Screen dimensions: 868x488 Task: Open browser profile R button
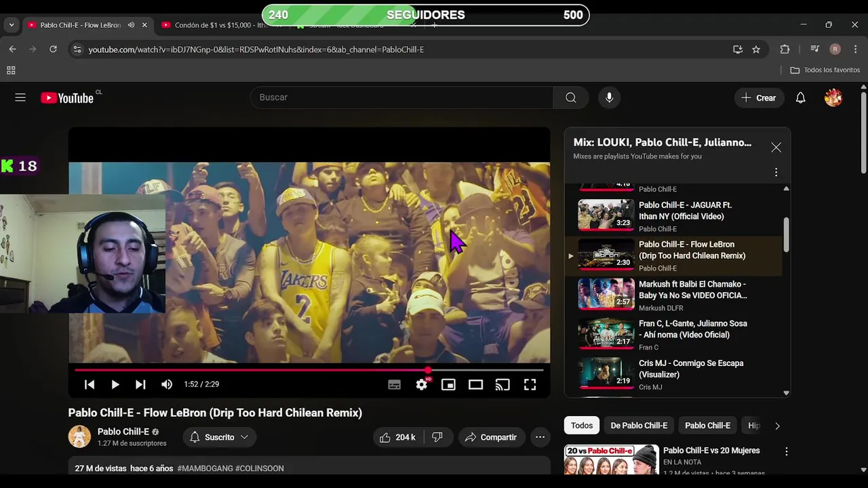click(x=835, y=49)
